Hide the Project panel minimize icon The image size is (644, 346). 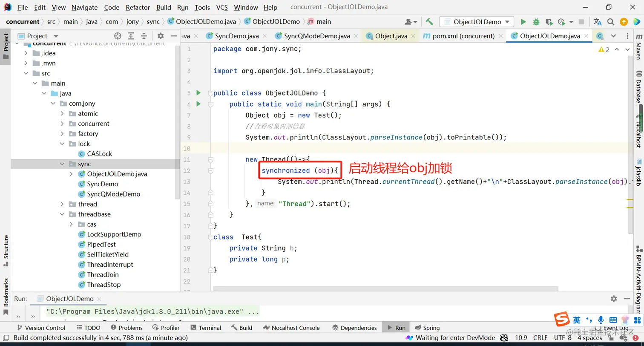click(173, 36)
